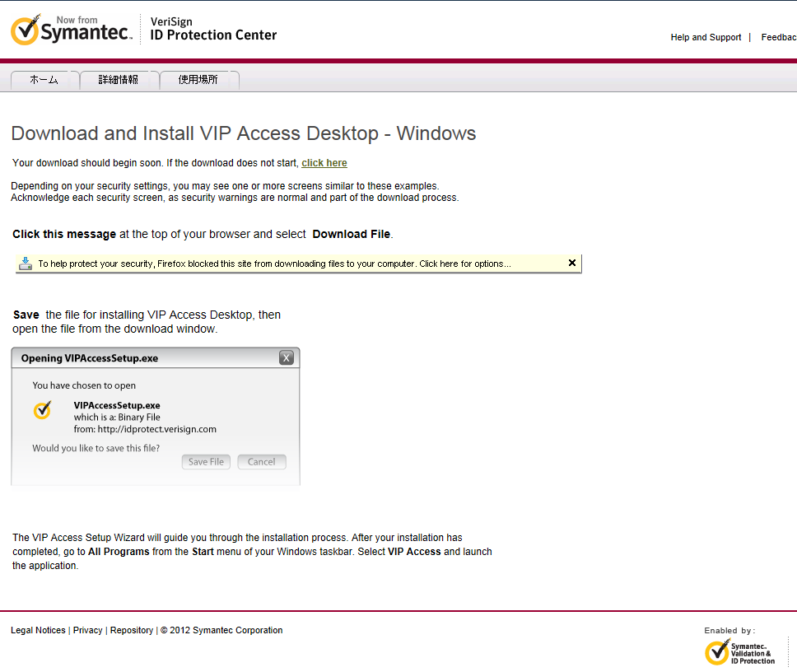Click the 'from: http://idprotect.verisign.com' text
The height and width of the screenshot is (672, 797).
coord(145,429)
